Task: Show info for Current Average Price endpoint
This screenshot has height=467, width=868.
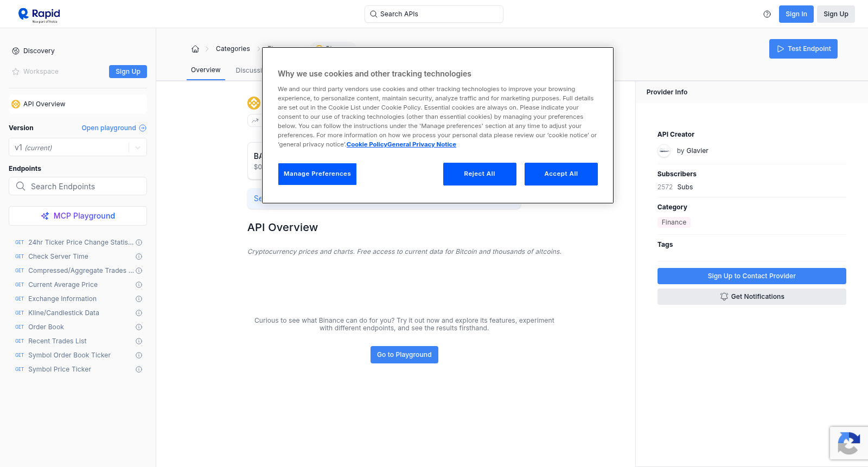Action: 139,285
